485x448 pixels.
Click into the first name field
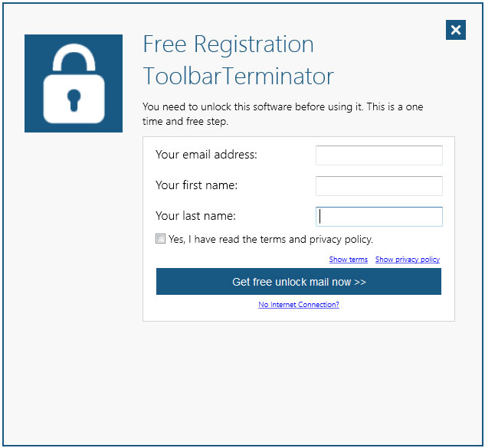click(x=378, y=186)
